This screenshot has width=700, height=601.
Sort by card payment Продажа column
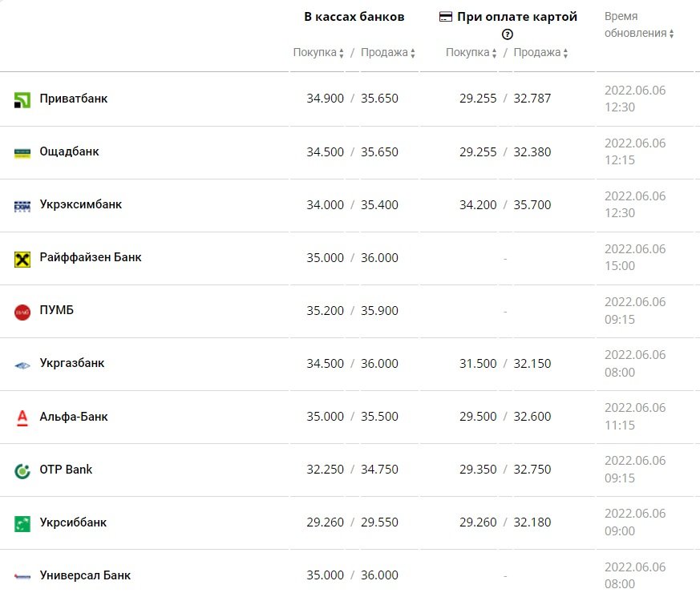point(540,53)
